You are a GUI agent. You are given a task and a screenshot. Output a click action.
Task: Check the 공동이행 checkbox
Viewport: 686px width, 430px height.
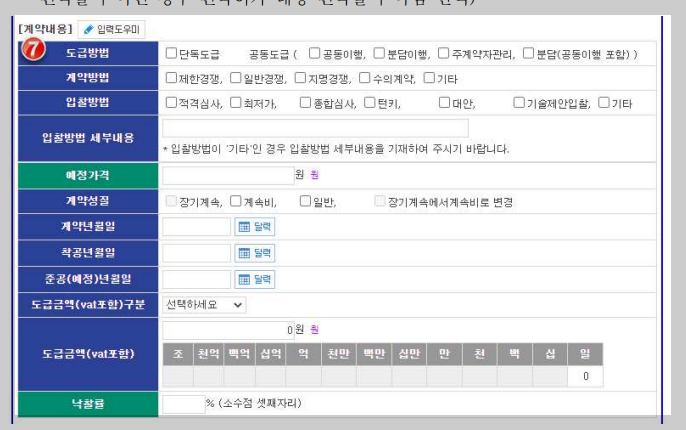click(x=314, y=53)
